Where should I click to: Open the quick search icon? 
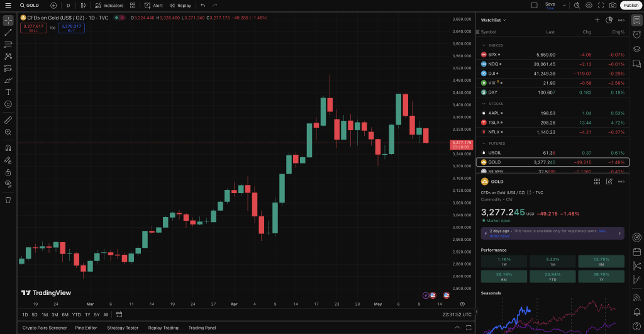(577, 5)
